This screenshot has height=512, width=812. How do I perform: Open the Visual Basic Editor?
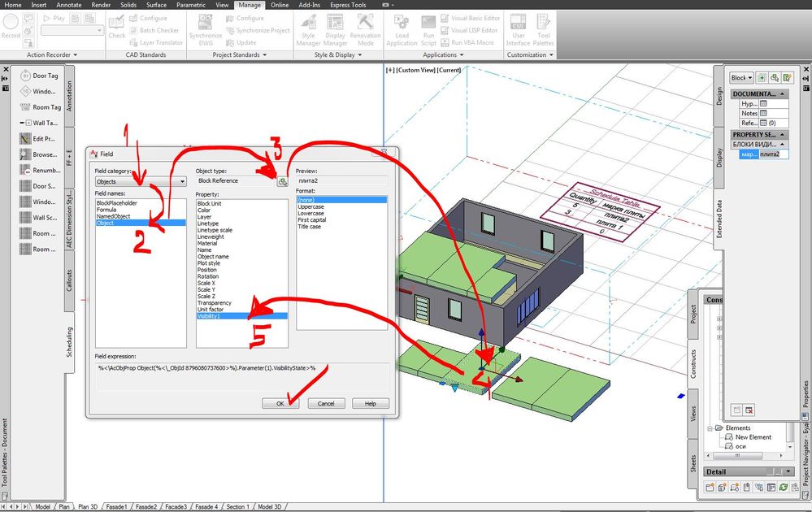(471, 18)
